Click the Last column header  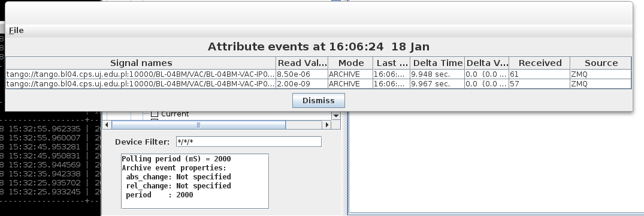(391, 63)
